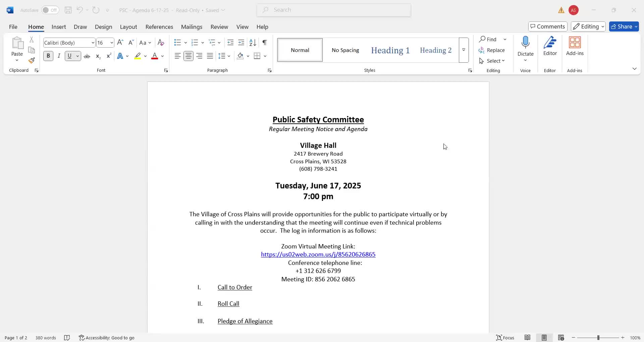Justify paragraph text
The image size is (644, 342).
pyautogui.click(x=210, y=56)
